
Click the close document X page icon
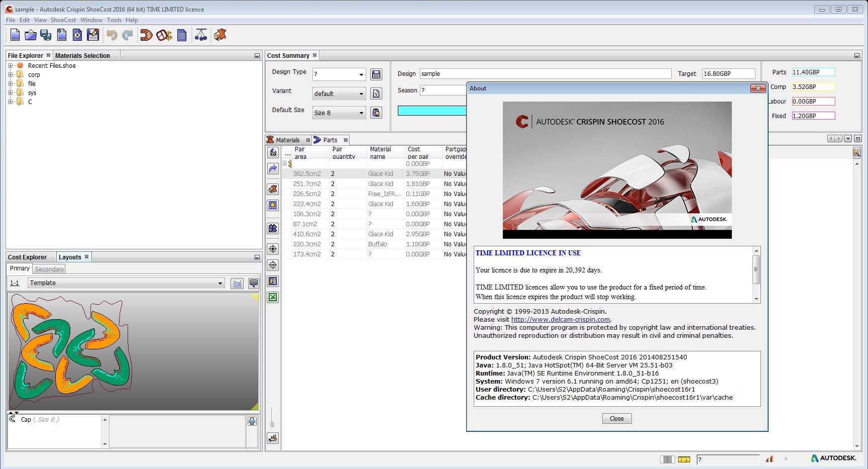pos(77,35)
